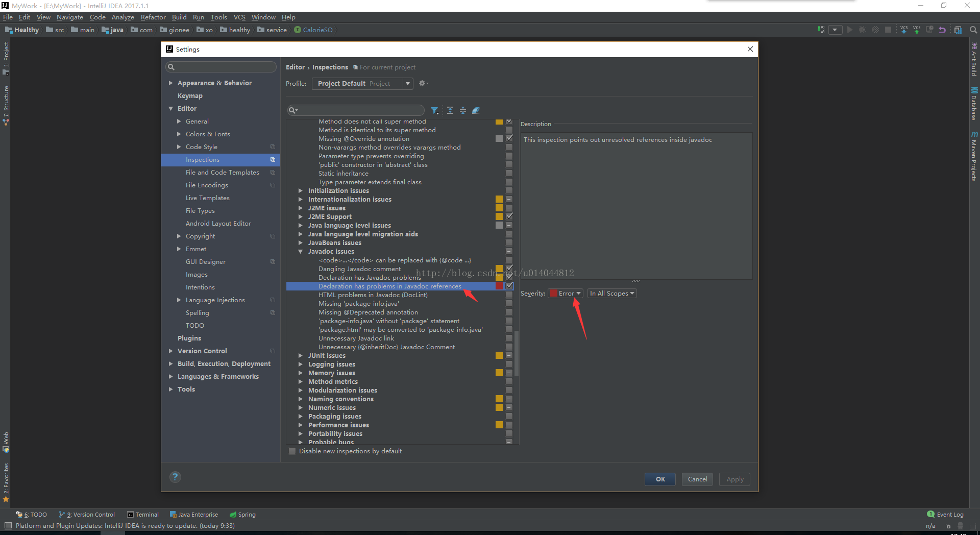Collapse the Editor settings section

[171, 108]
